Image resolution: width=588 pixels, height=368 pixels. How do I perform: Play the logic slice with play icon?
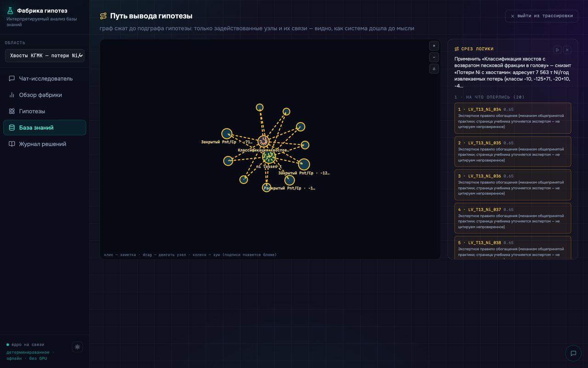(557, 50)
